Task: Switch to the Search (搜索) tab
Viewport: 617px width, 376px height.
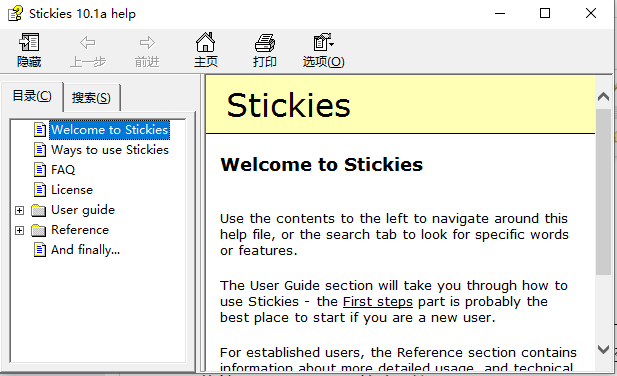Action: click(x=91, y=98)
